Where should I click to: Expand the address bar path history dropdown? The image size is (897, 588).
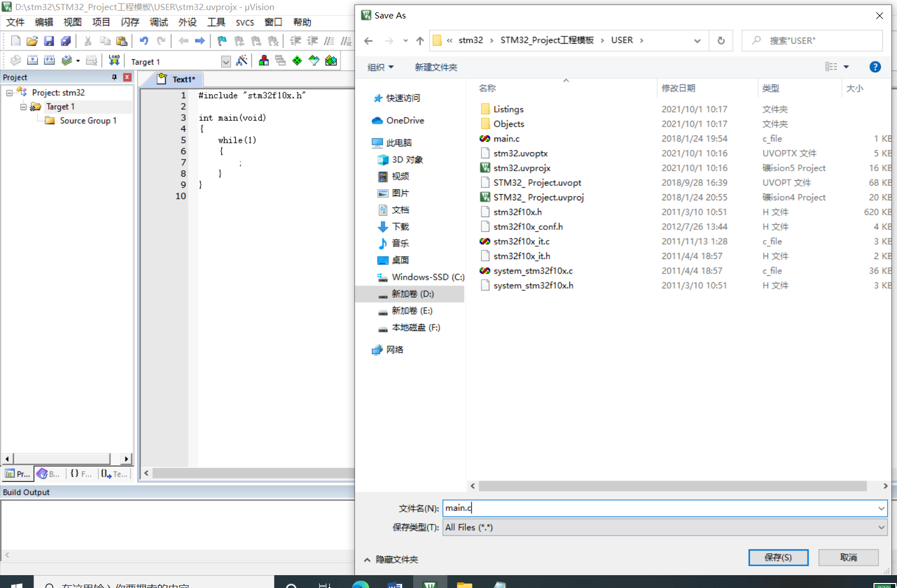[x=697, y=40]
